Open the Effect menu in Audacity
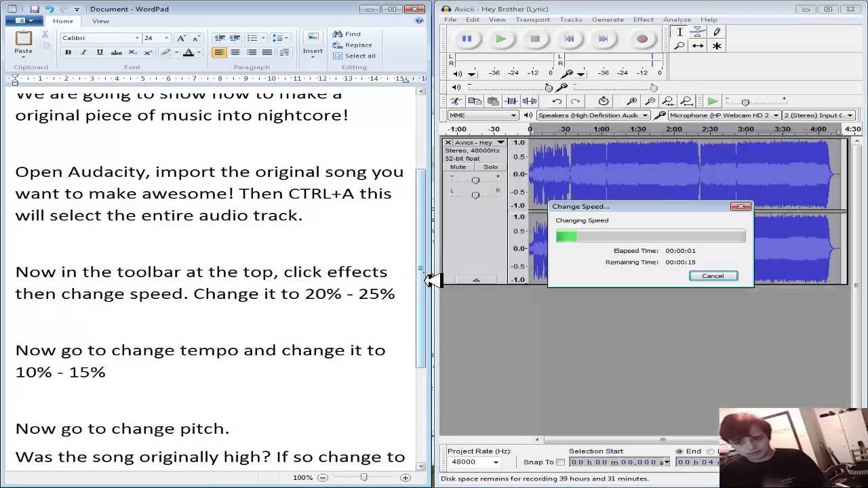This screenshot has height=488, width=868. pyautogui.click(x=643, y=20)
